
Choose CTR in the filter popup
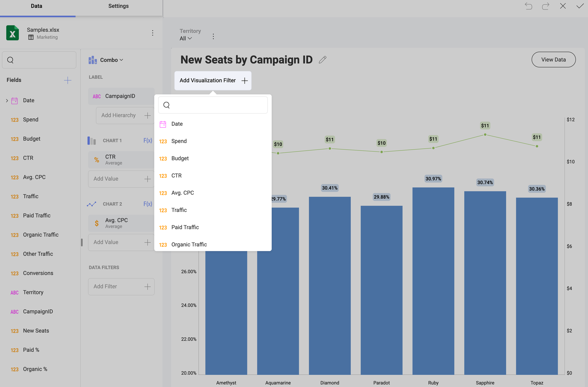[213, 175]
